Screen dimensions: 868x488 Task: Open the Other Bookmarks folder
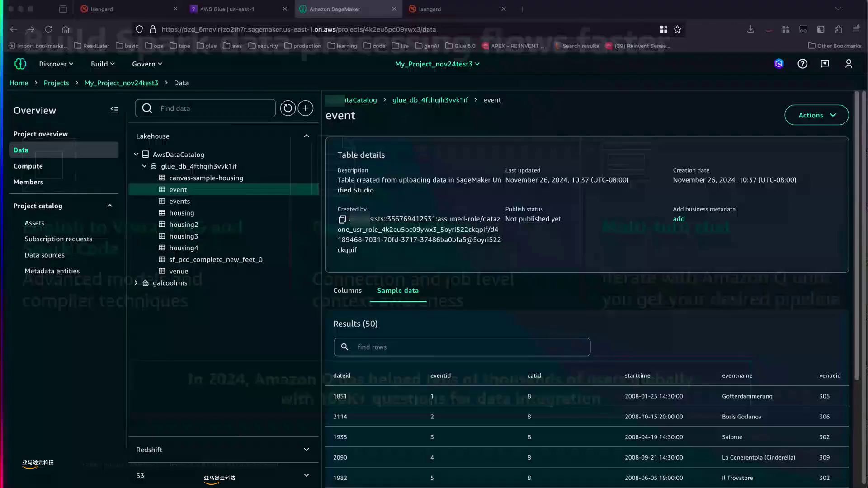click(x=835, y=46)
